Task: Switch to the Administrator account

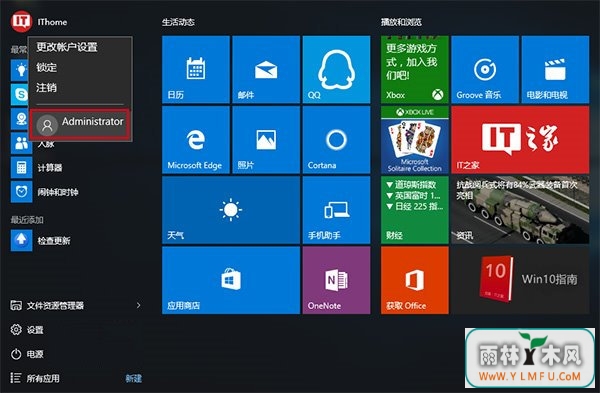Action: point(80,124)
